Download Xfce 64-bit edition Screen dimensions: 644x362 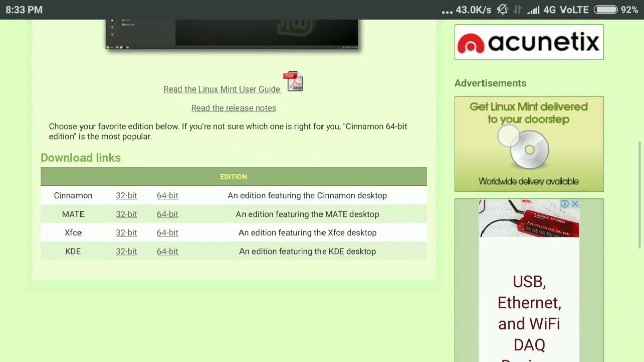168,232
